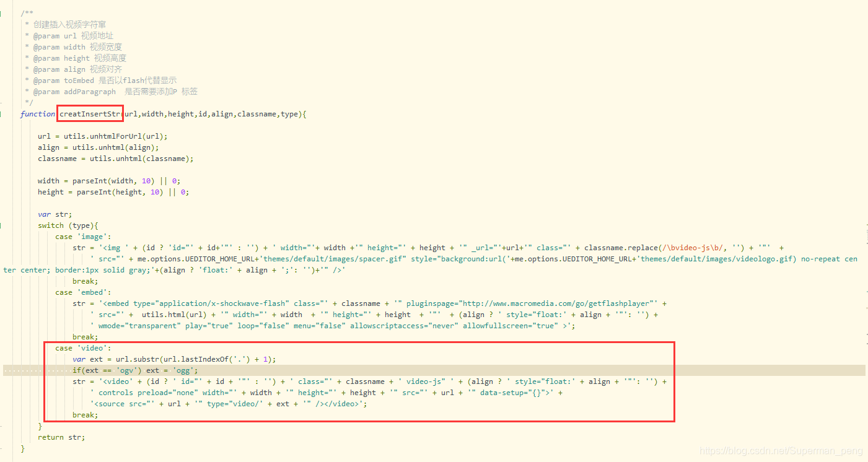868x462 pixels.
Task: Click the 'break;' after the image case
Action: pyautogui.click(x=85, y=281)
